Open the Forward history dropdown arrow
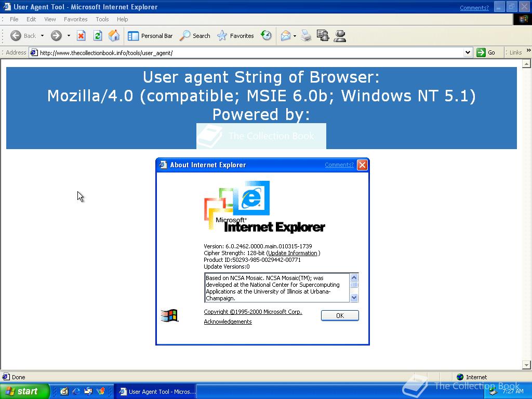This screenshot has height=399, width=532. [x=69, y=36]
